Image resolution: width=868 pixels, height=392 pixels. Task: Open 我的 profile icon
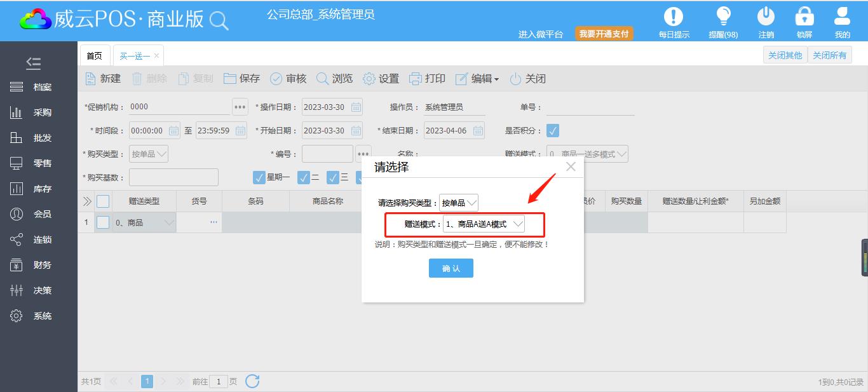click(842, 17)
